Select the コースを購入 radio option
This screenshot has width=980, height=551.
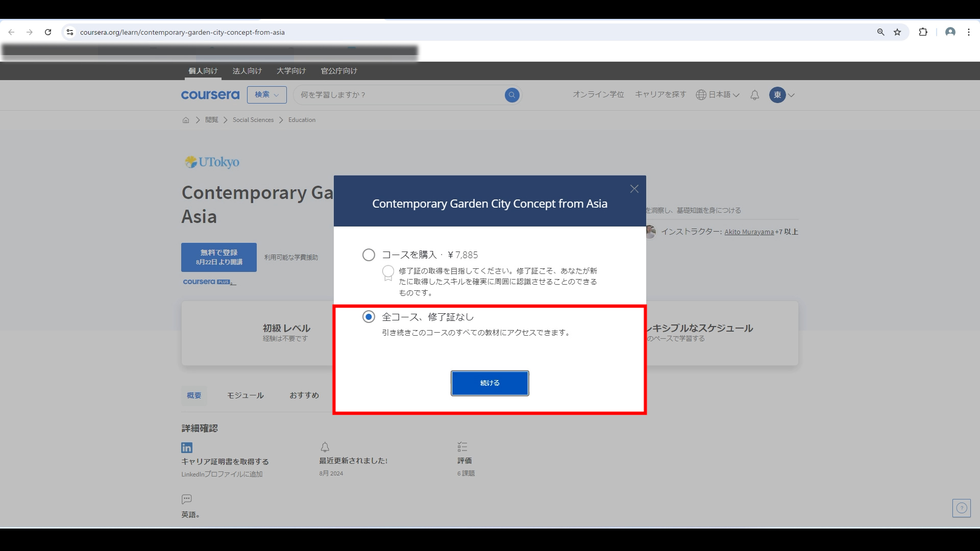[369, 255]
